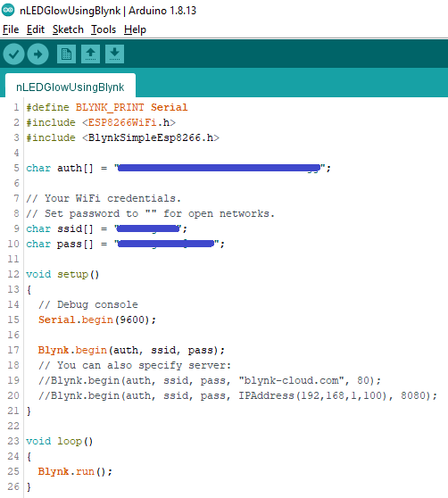
Task: Open the Edit menu
Action: tap(35, 29)
